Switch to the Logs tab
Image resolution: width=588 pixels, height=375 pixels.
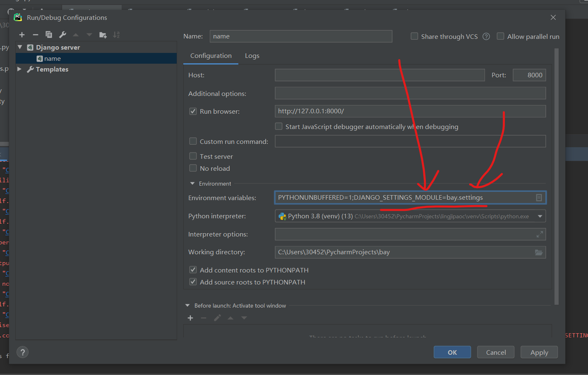[x=252, y=55]
